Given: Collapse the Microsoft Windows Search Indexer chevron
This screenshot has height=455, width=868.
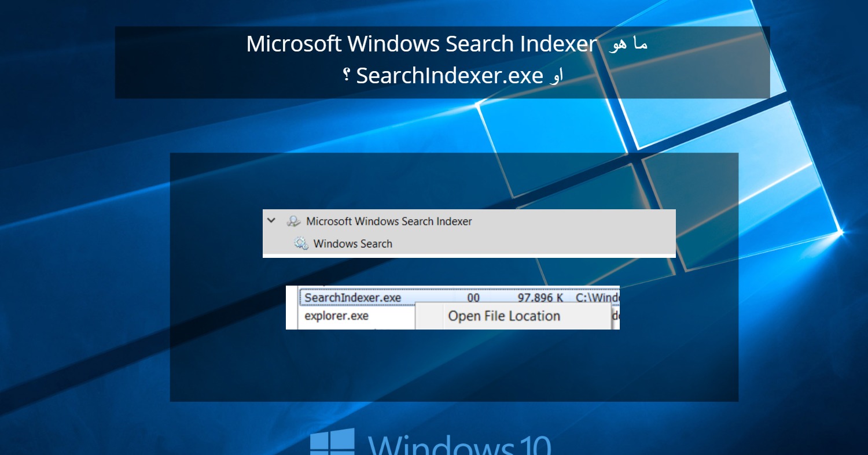Looking at the screenshot, I should point(271,220).
